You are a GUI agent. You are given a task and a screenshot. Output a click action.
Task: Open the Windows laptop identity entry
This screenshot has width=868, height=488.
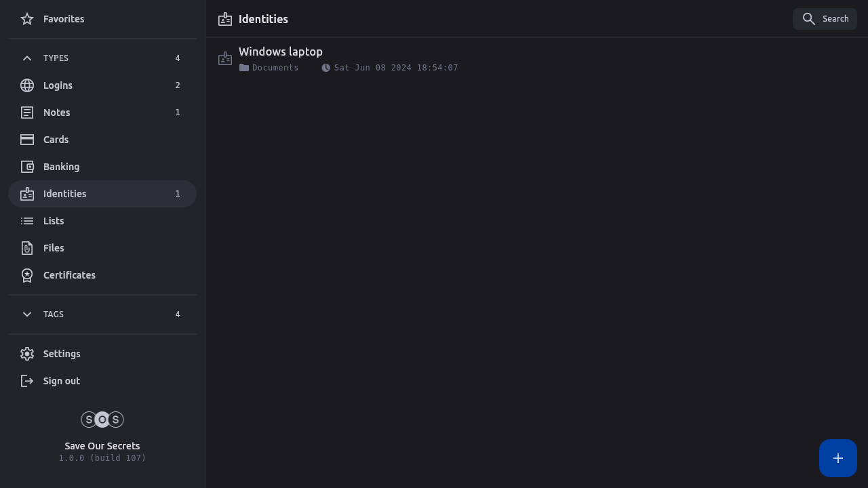pyautogui.click(x=281, y=52)
